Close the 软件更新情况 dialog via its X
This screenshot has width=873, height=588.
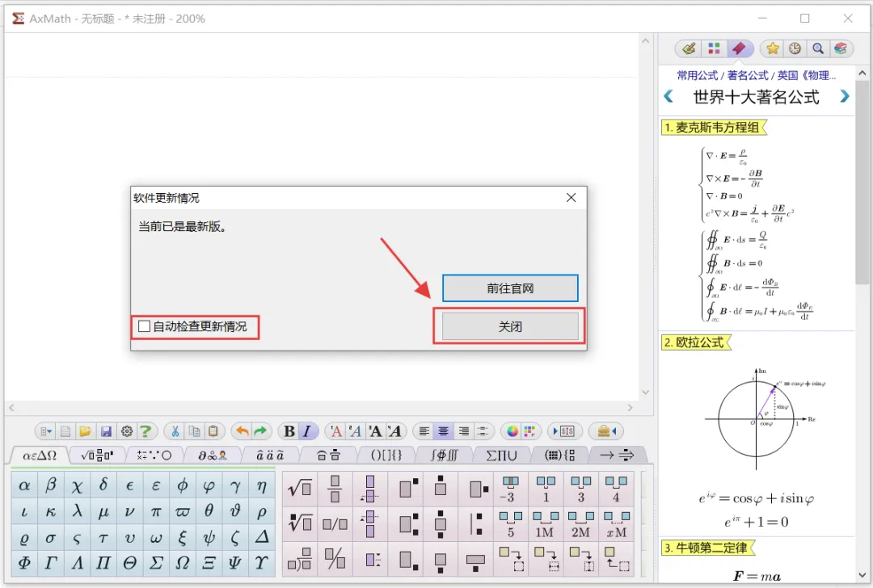[571, 198]
